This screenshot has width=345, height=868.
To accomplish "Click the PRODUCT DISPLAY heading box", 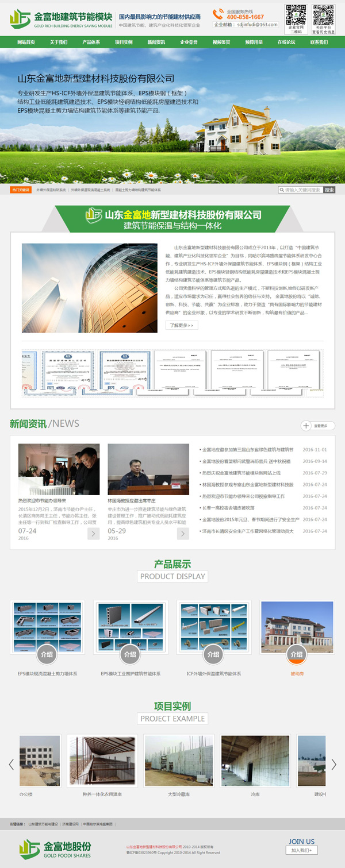I will [172, 576].
